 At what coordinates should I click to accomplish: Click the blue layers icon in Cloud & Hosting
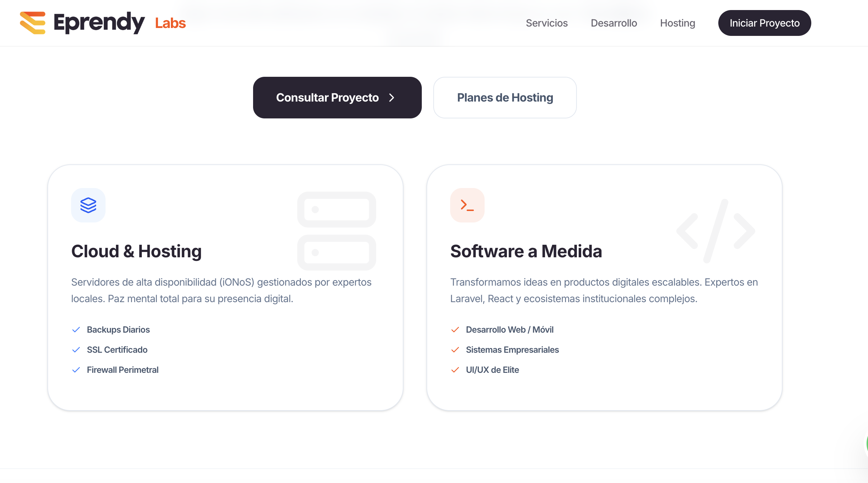pyautogui.click(x=88, y=205)
